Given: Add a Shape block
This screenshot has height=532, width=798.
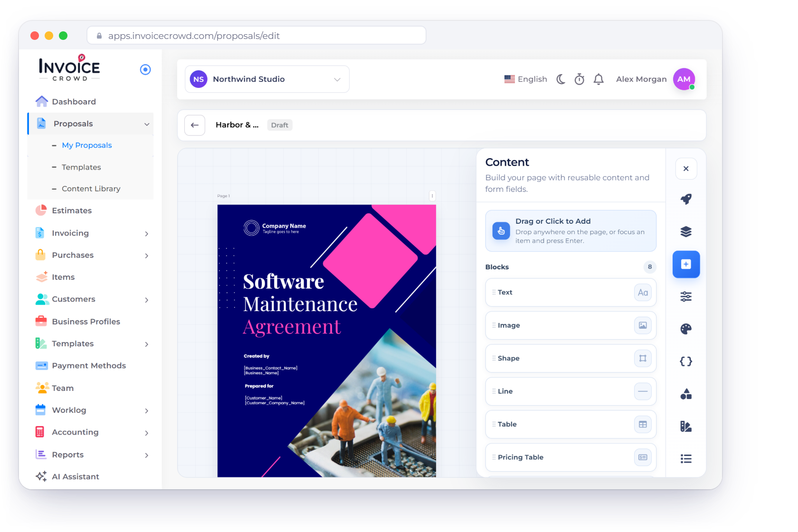Looking at the screenshot, I should [570, 358].
